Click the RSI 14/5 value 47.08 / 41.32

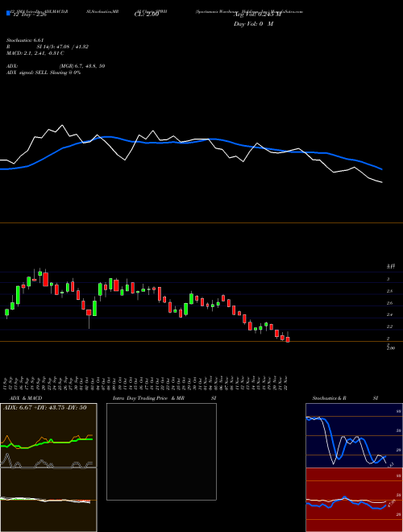(63, 47)
